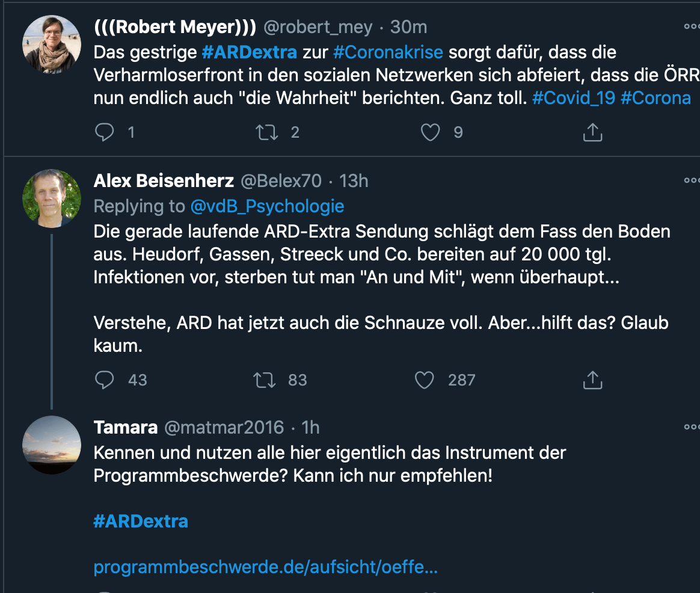
Task: Open more options on Alex Beisenherz's tweet
Action: pyautogui.click(x=692, y=180)
